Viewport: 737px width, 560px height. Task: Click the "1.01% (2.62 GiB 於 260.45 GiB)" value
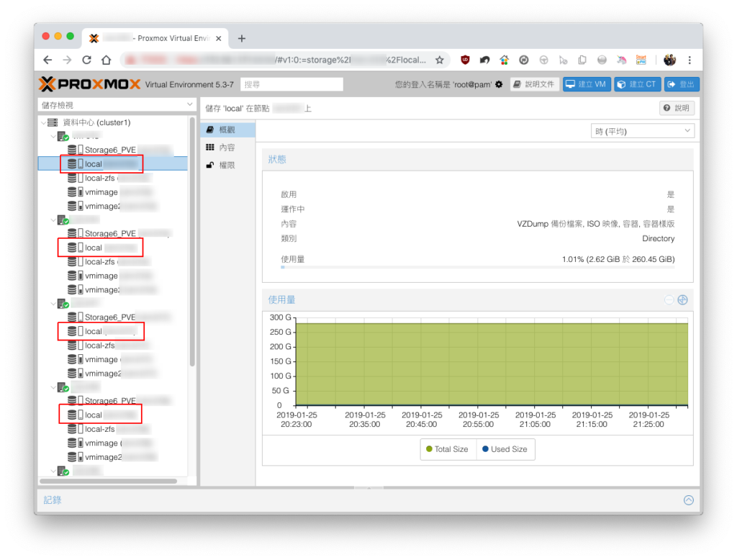tap(618, 260)
